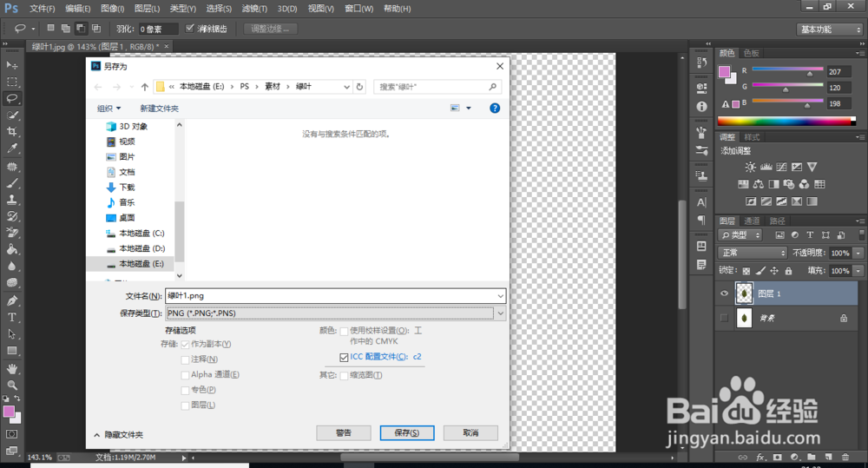Open the view options dropdown arrow
This screenshot has width=868, height=468.
coord(469,108)
